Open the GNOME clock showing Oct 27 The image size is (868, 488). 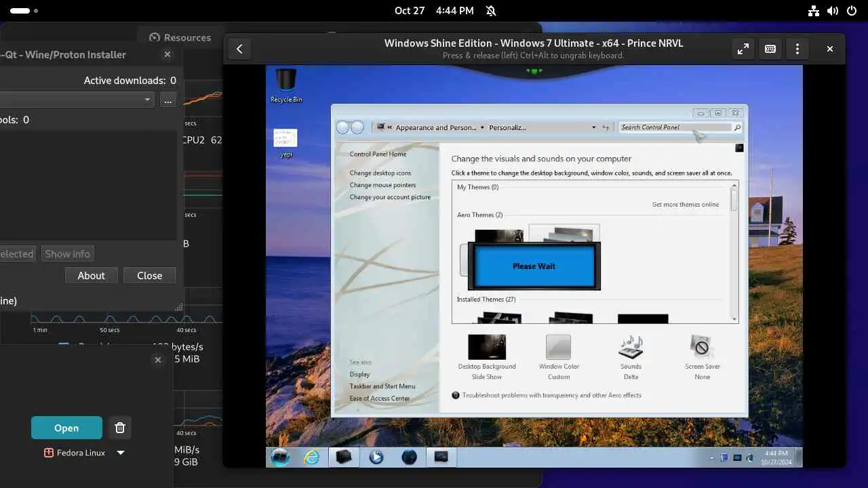click(x=434, y=11)
